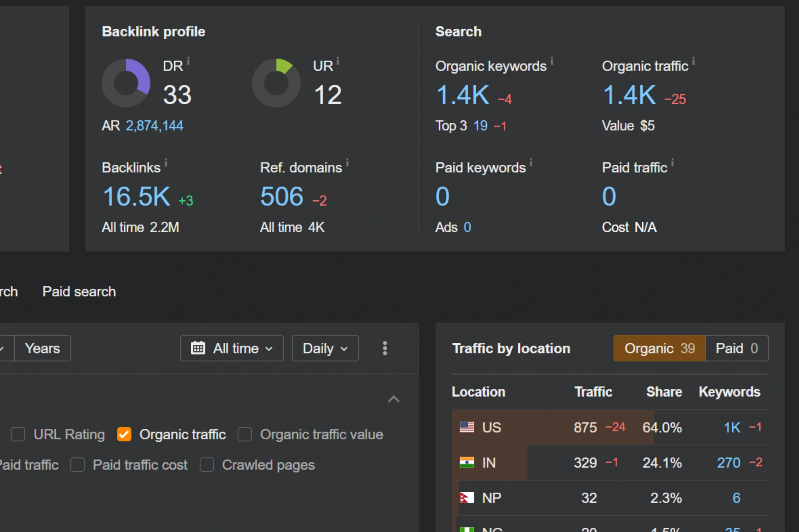The height and width of the screenshot is (532, 799).
Task: Enable the Crawled pages checkbox
Action: point(207,465)
